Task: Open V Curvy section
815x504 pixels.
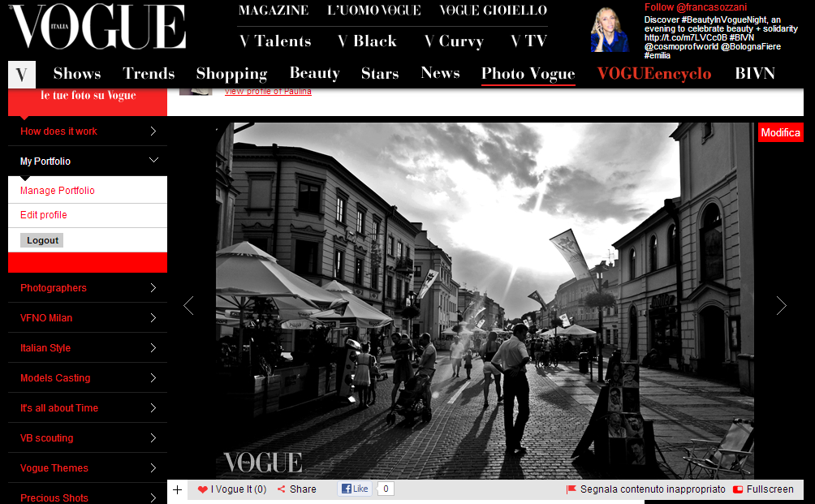Action: point(455,41)
